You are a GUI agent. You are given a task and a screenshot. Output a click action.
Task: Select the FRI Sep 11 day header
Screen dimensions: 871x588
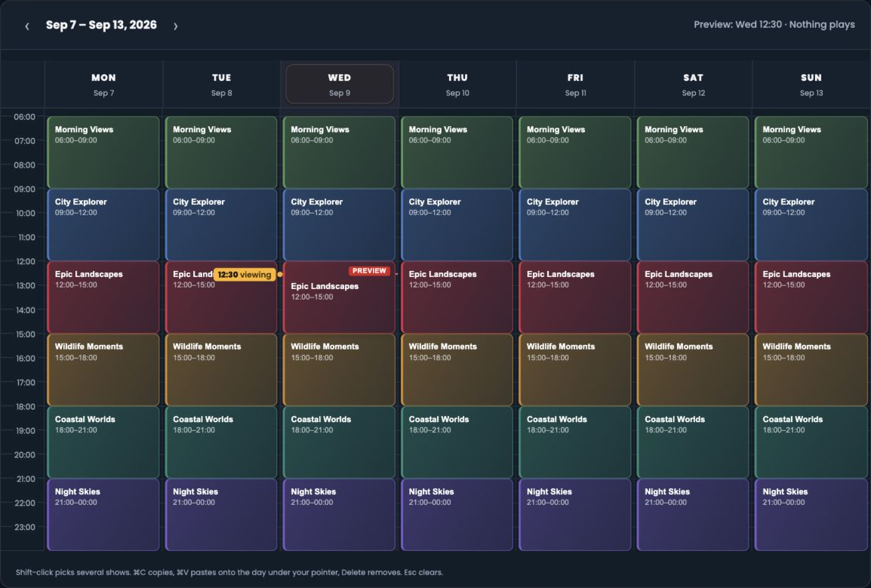pyautogui.click(x=575, y=85)
